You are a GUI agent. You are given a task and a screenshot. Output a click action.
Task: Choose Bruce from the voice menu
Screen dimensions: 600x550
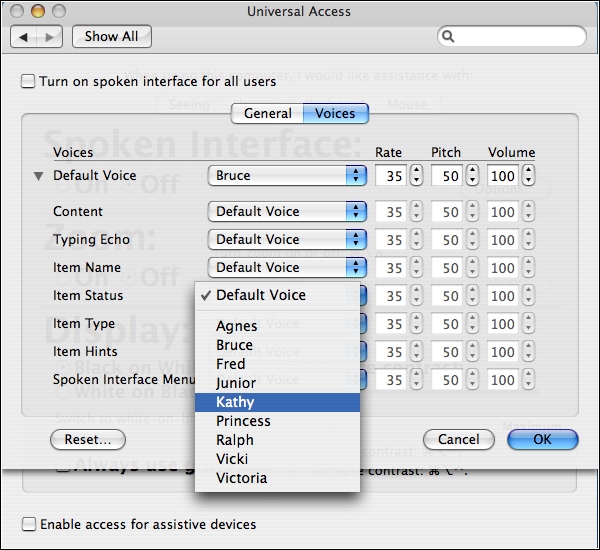tap(277, 345)
